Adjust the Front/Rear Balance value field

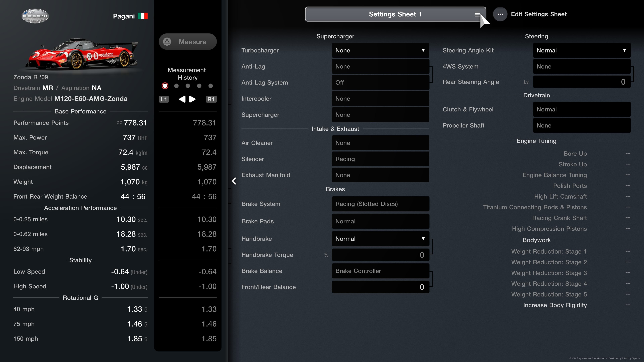381,287
